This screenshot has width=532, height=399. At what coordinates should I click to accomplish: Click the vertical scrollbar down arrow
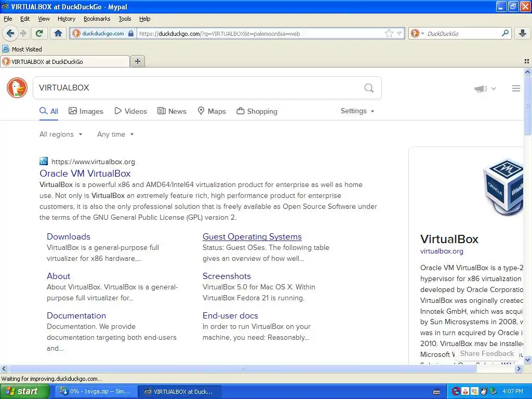(528, 360)
